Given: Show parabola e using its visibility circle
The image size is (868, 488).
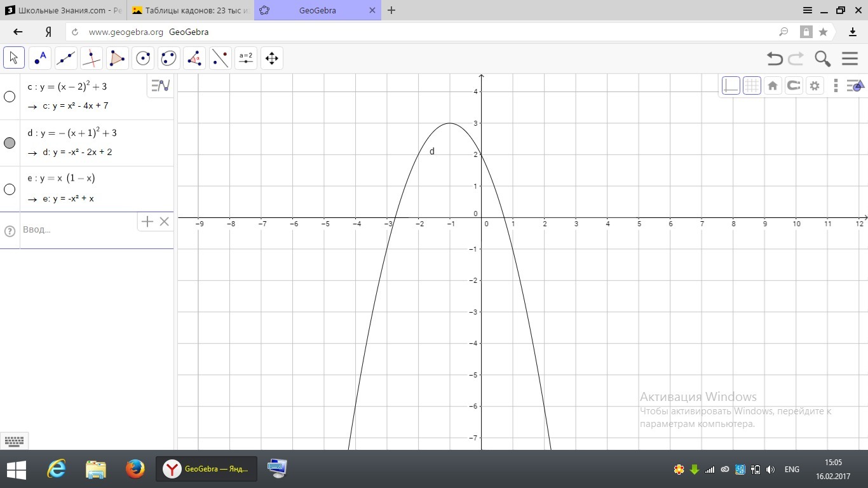Looking at the screenshot, I should [x=10, y=189].
